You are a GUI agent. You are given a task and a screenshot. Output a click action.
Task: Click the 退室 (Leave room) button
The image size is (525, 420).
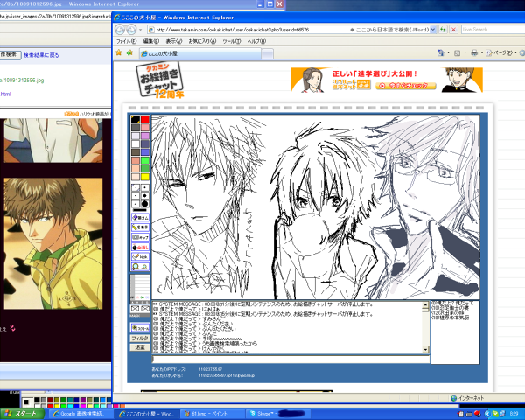(140, 347)
